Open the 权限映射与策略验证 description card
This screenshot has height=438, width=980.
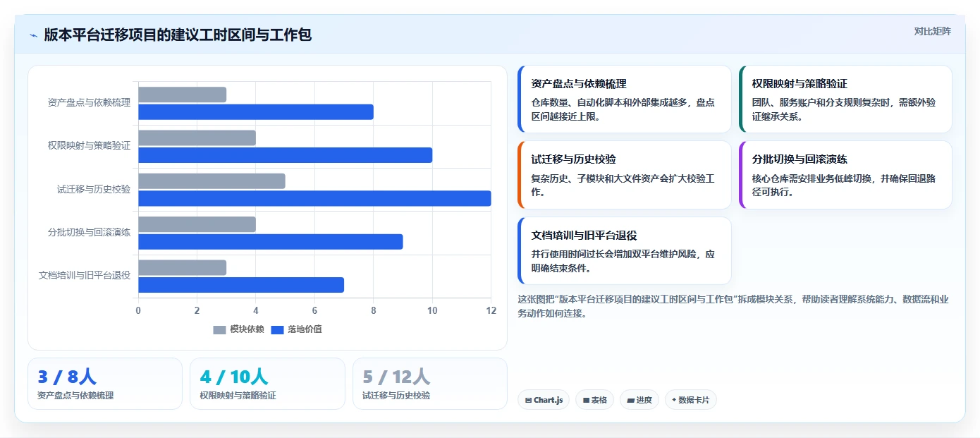845,99
